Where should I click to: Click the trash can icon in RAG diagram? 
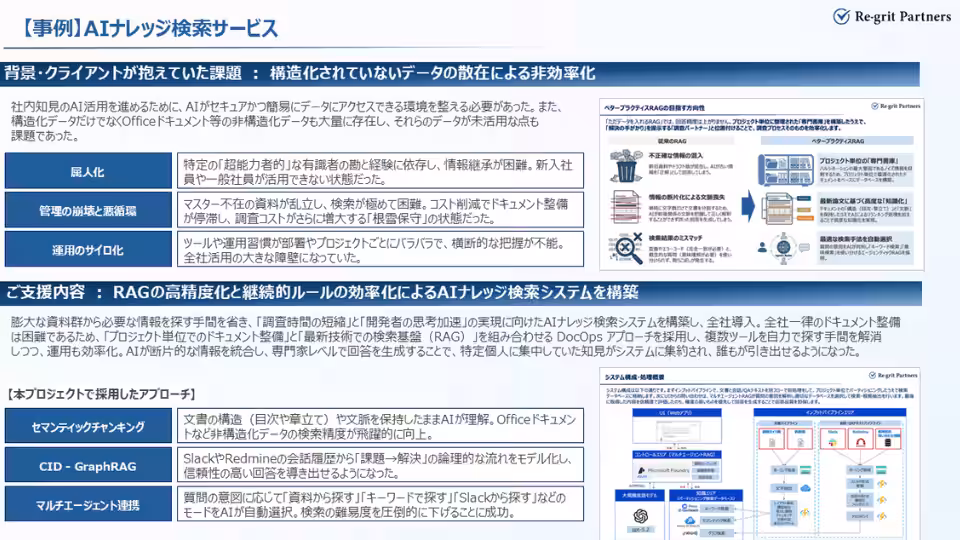click(626, 166)
